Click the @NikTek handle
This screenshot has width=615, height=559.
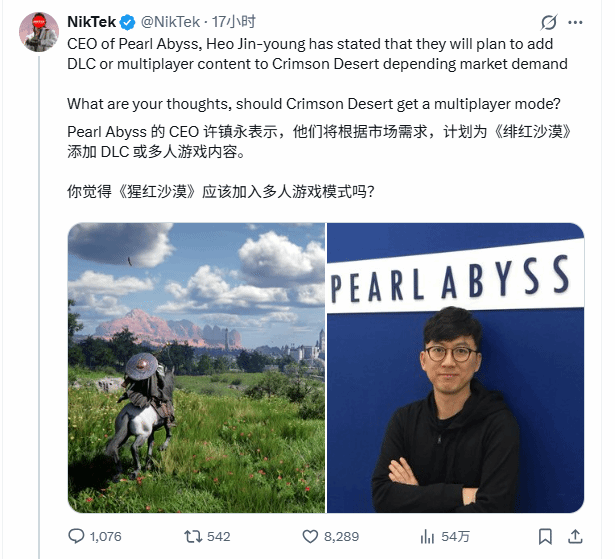[170, 22]
